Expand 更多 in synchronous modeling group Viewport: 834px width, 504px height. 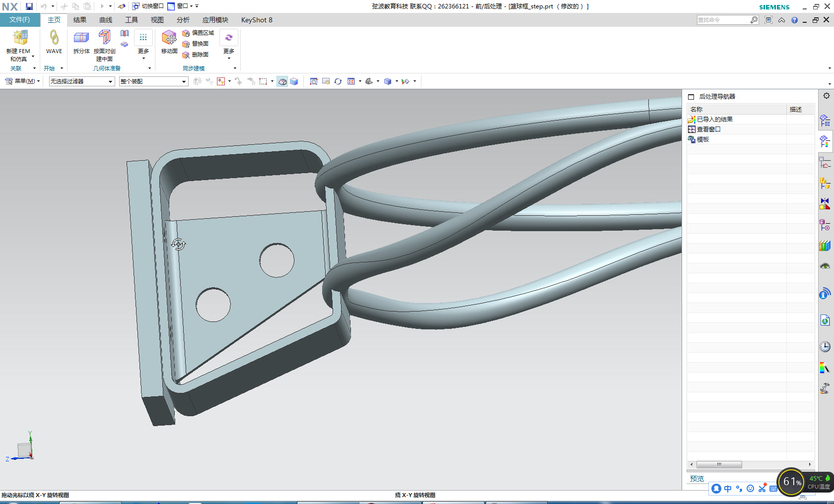[229, 46]
